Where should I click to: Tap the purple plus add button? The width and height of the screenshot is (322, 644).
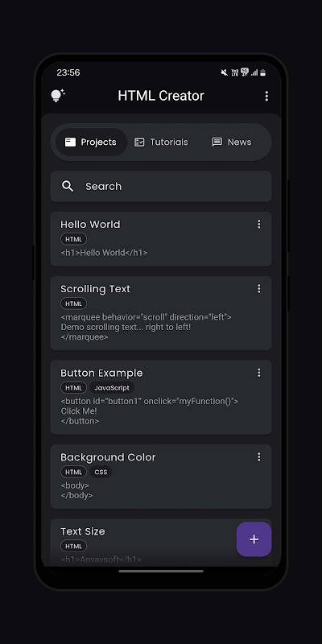(x=254, y=539)
